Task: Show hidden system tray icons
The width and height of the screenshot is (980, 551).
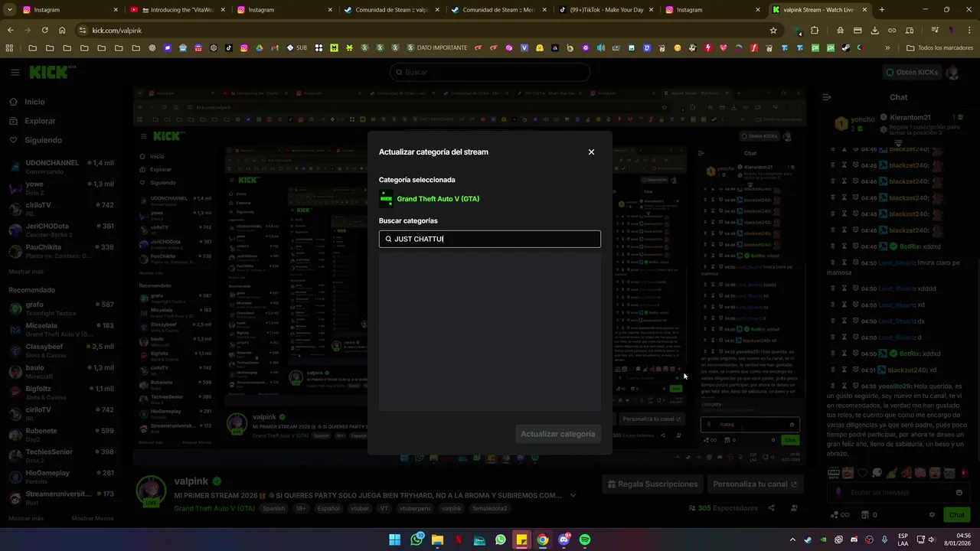Action: pos(792,540)
